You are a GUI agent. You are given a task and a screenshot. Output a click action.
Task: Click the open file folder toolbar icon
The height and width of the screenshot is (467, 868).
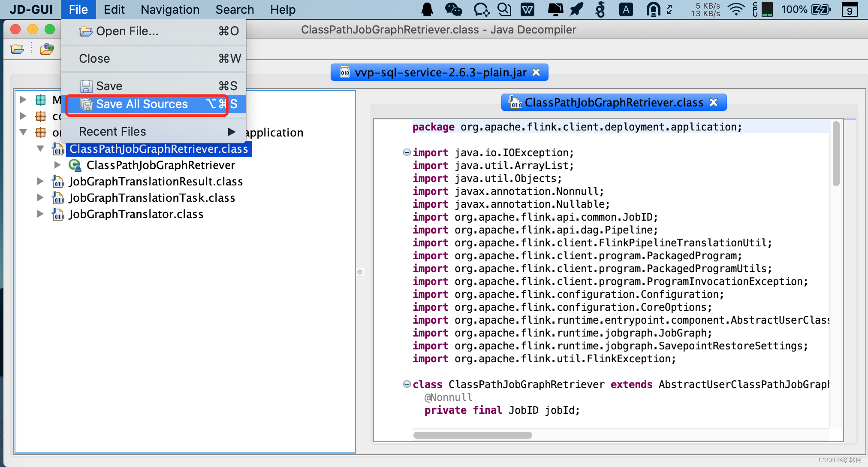point(17,49)
